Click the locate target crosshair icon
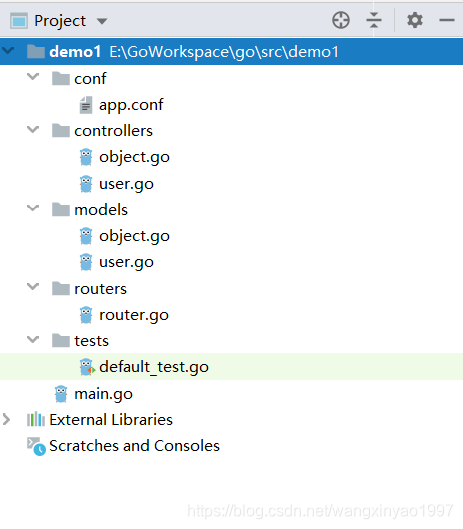This screenshot has width=463, height=529. 341,20
